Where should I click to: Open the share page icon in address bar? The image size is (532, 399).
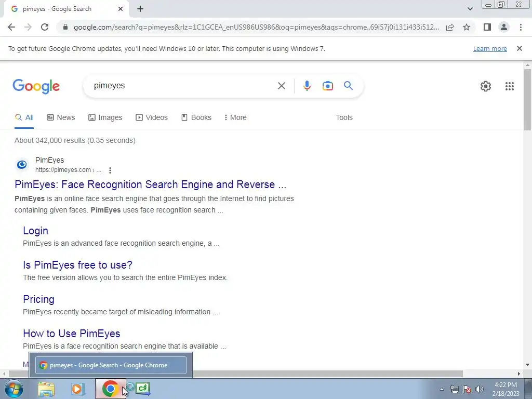point(450,27)
